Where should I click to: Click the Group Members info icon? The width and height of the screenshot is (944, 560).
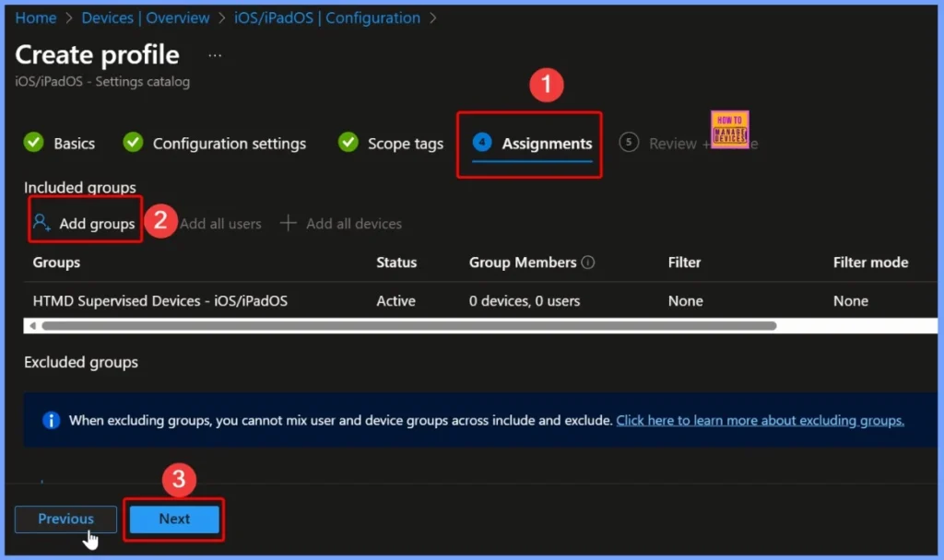click(587, 262)
